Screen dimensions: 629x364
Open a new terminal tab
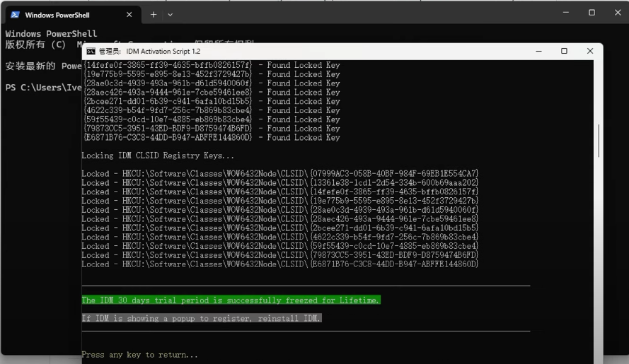[x=154, y=15]
